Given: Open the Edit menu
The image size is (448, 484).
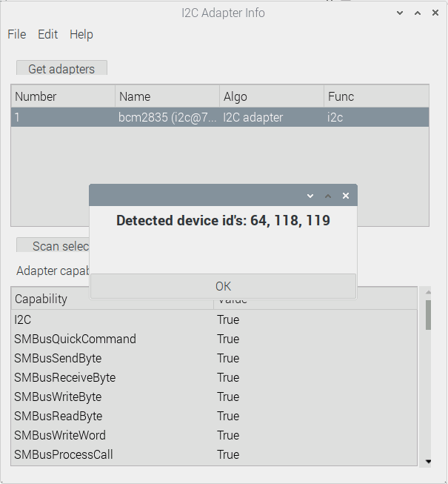Looking at the screenshot, I should pos(47,34).
